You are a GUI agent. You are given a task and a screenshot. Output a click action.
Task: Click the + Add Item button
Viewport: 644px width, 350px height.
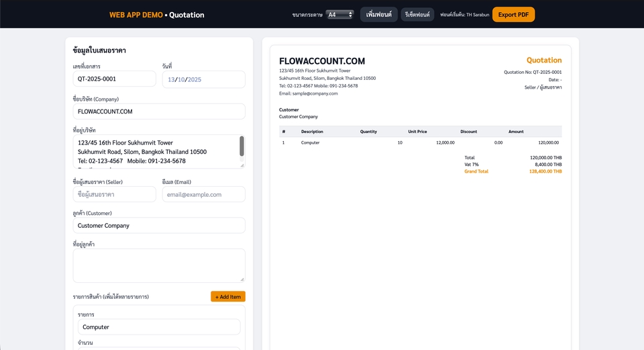point(228,296)
